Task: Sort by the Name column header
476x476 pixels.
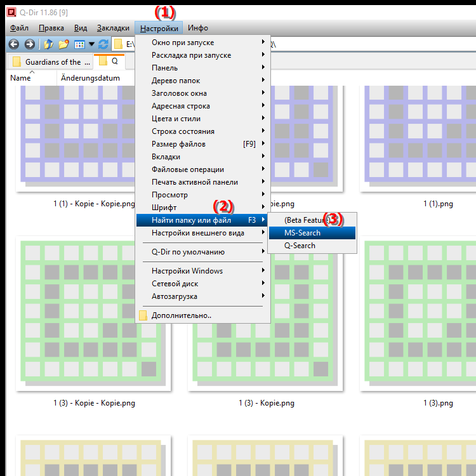Action: 31,78
